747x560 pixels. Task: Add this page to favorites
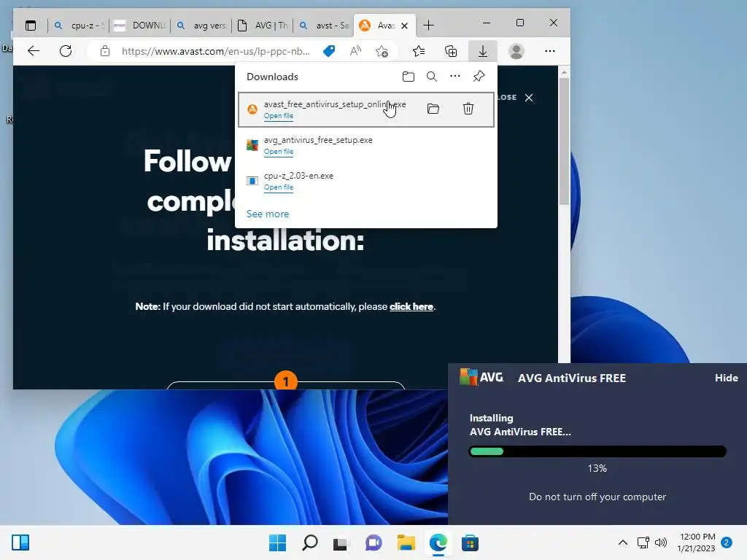pyautogui.click(x=382, y=51)
